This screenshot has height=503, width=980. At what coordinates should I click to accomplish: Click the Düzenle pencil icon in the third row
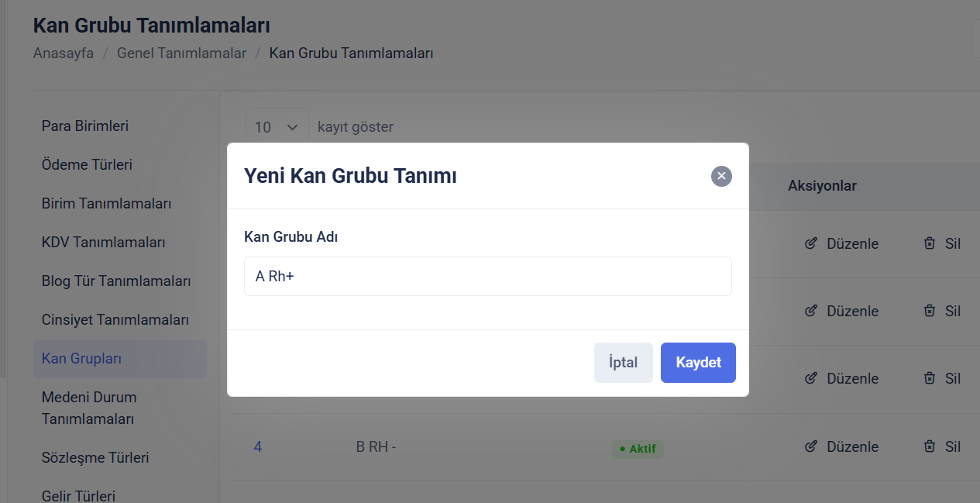811,378
